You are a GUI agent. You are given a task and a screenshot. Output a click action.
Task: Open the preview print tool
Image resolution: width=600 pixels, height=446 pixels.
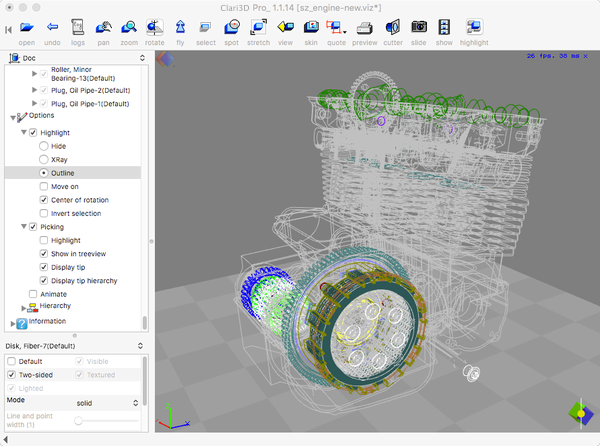pyautogui.click(x=365, y=28)
